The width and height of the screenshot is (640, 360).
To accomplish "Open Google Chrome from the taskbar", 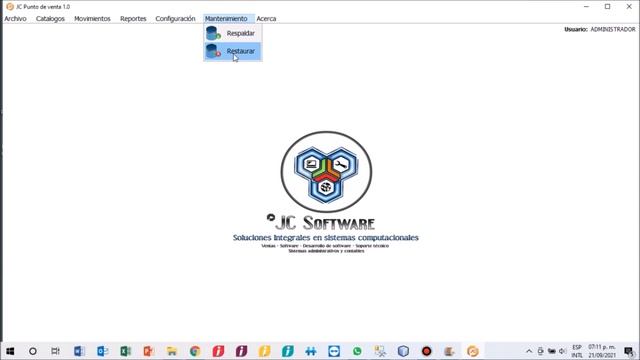I will click(x=195, y=351).
